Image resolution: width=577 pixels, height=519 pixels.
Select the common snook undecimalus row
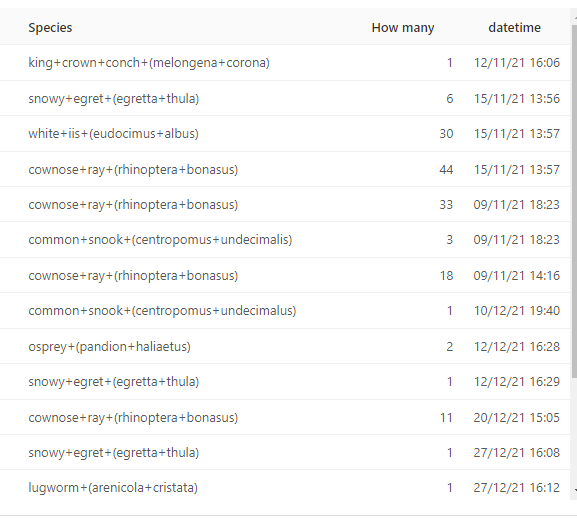(x=285, y=311)
